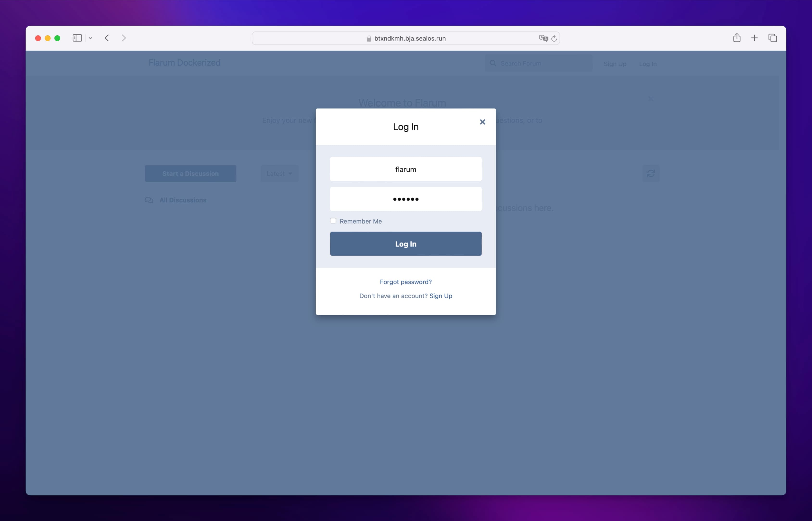Toggle the Safari sidebar icon
The width and height of the screenshot is (812, 521).
point(77,38)
